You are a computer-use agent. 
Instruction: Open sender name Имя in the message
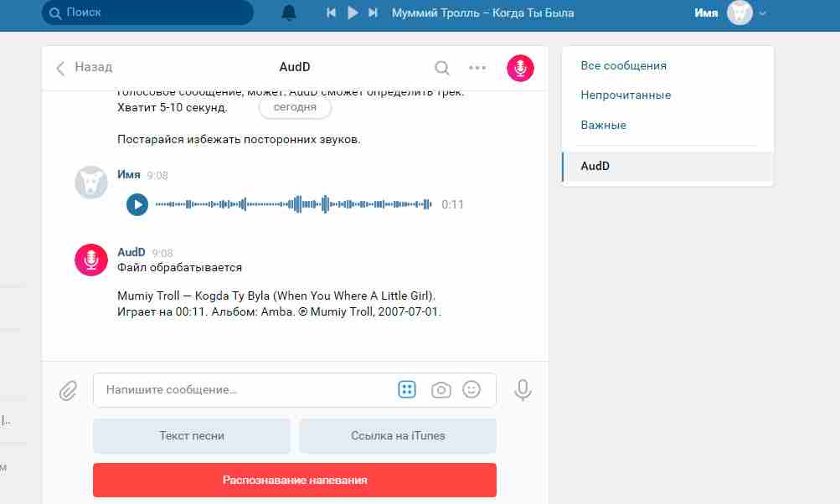click(129, 175)
